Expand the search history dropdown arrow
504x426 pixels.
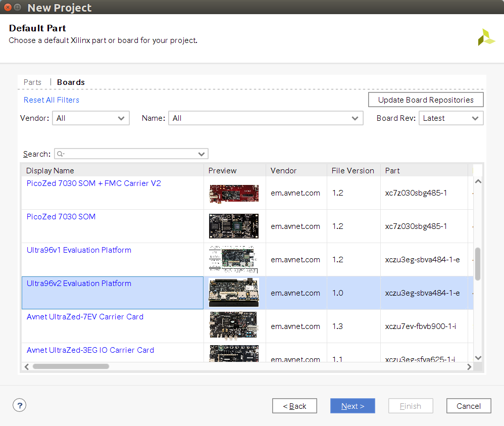(201, 154)
